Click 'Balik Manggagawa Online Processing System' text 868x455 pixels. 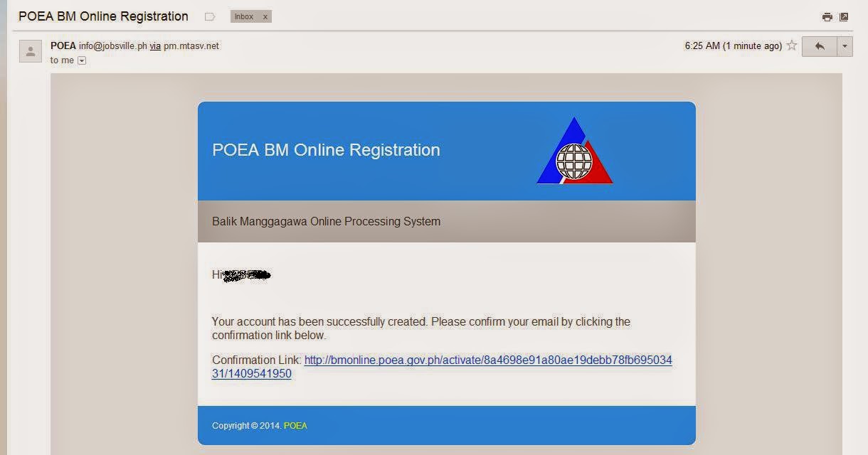(x=326, y=221)
